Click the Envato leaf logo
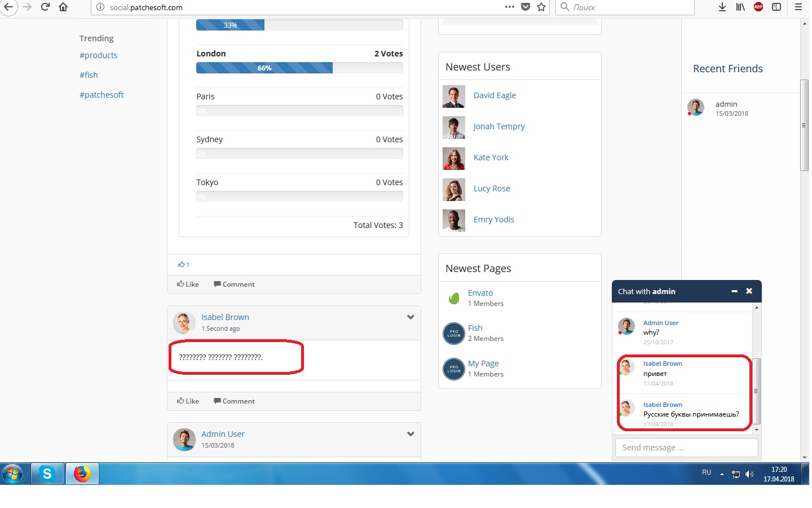 (454, 298)
